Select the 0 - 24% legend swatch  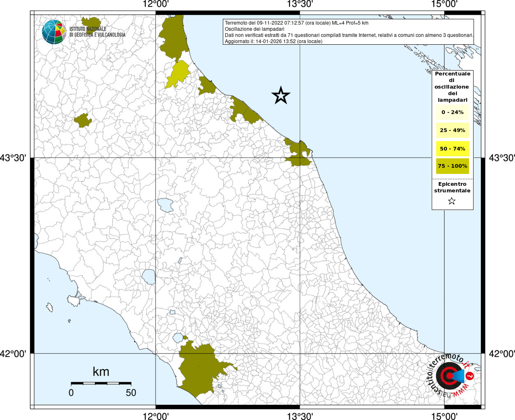[452, 112]
